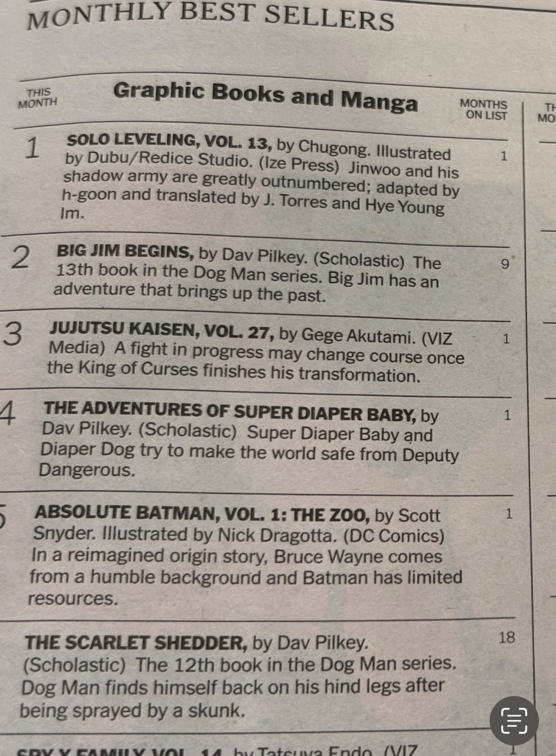556x756 pixels.
Task: Click the Graphic Books and Manga heading
Action: pos(265,96)
